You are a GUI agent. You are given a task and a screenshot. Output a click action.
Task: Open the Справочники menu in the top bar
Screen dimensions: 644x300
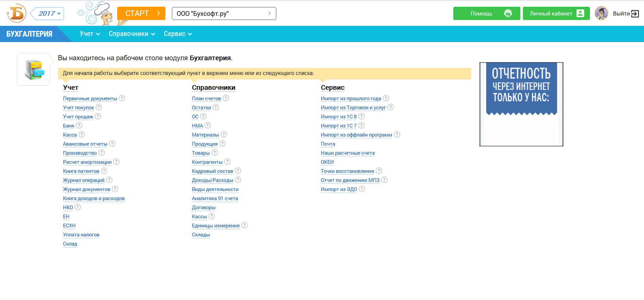(132, 34)
